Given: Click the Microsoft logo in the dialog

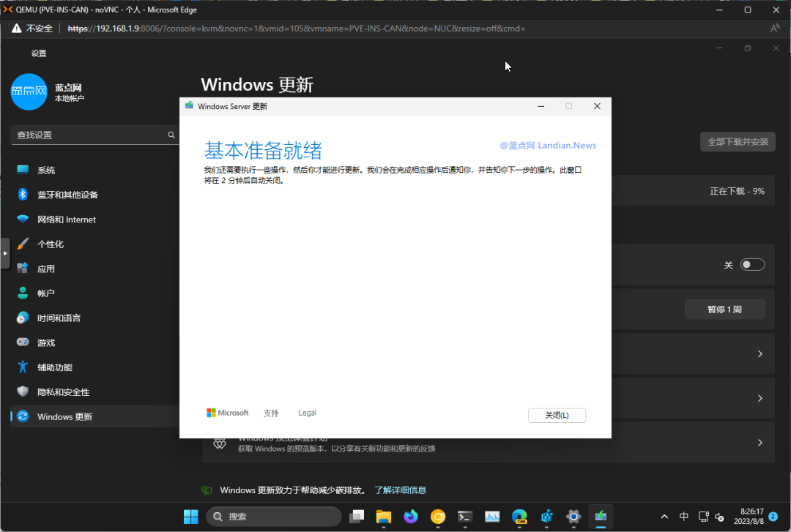Looking at the screenshot, I should click(x=228, y=413).
